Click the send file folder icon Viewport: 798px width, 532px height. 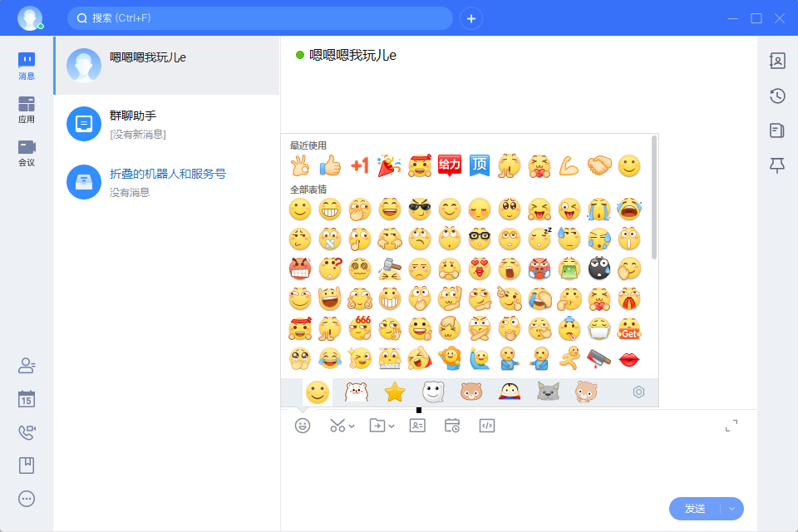[377, 426]
